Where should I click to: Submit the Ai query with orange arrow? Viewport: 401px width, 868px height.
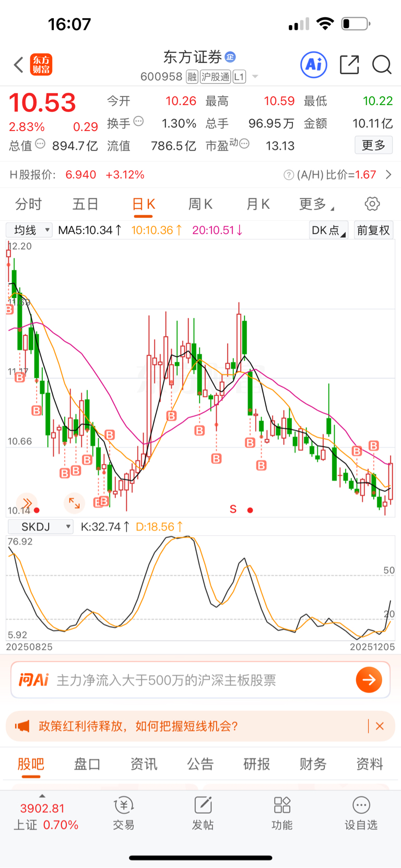369,680
